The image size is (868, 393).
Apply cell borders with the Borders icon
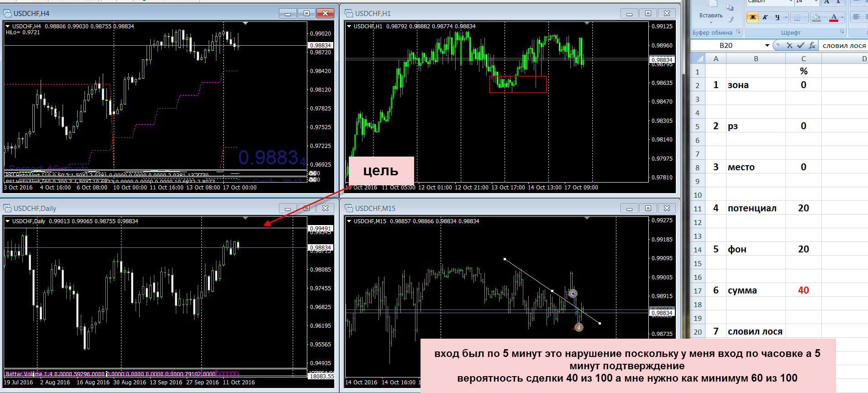tap(797, 17)
